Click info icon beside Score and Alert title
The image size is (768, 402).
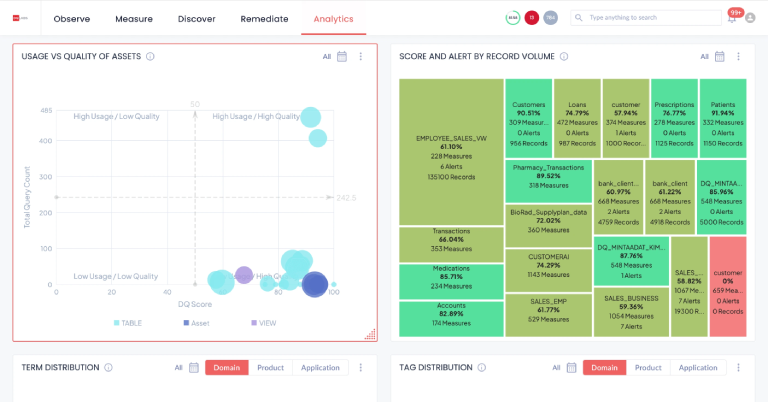click(560, 57)
